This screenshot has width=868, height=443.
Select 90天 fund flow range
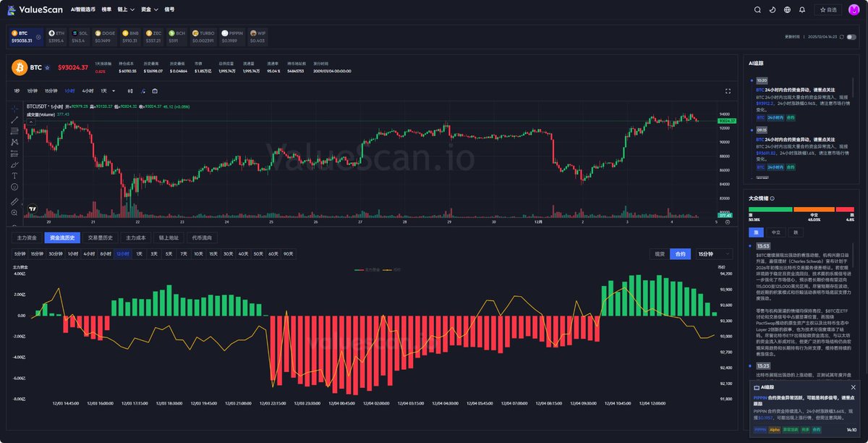point(288,253)
